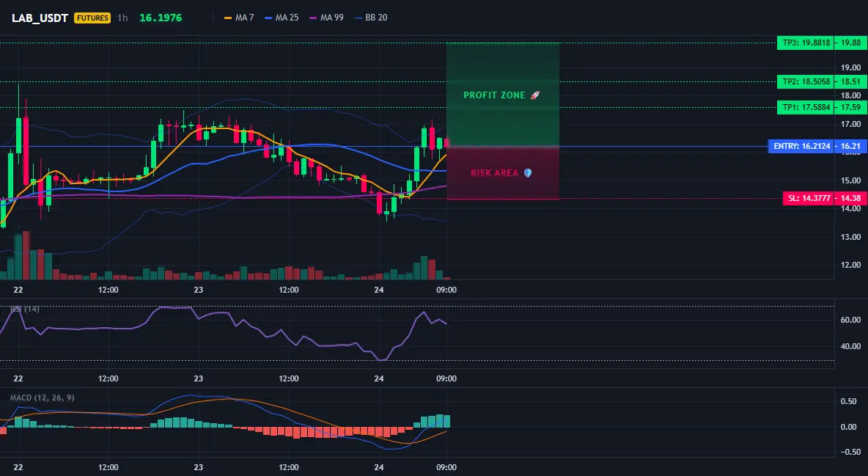
Task: Click the TP3: 19.8818 price label
Action: tap(806, 43)
